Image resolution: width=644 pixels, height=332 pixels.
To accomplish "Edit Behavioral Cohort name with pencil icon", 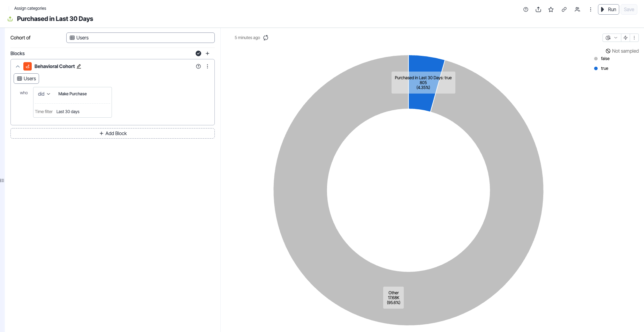I will 79,66.
